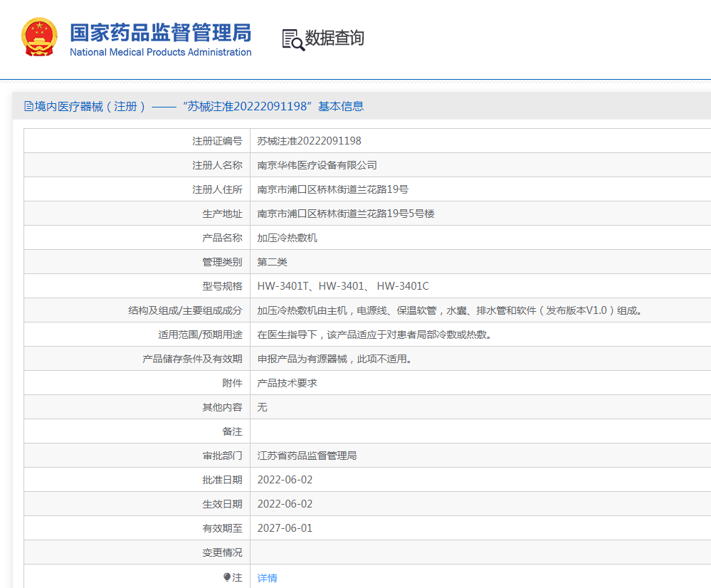Click the 注册人住所 label

click(217, 189)
